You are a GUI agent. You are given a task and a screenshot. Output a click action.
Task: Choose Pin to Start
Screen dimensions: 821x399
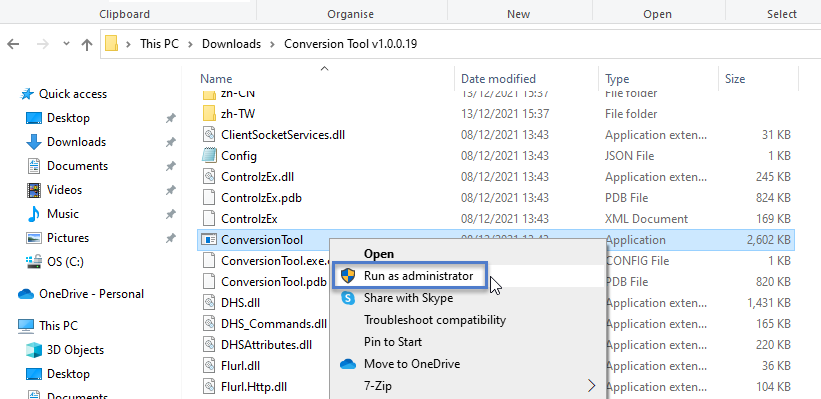[467, 341]
